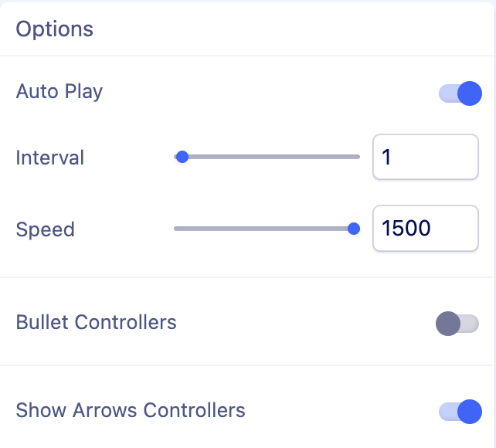Click the Options panel header

click(55, 29)
